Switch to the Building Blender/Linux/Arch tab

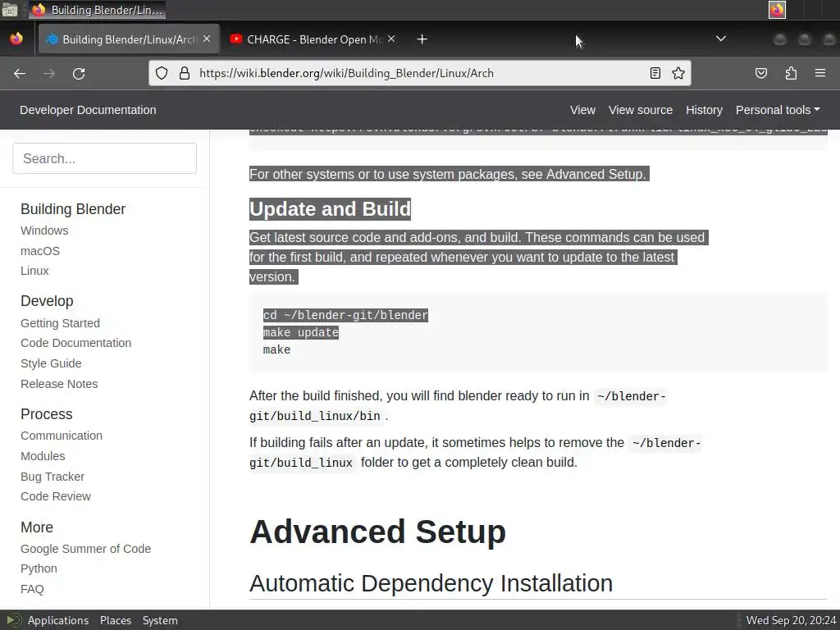tap(129, 39)
